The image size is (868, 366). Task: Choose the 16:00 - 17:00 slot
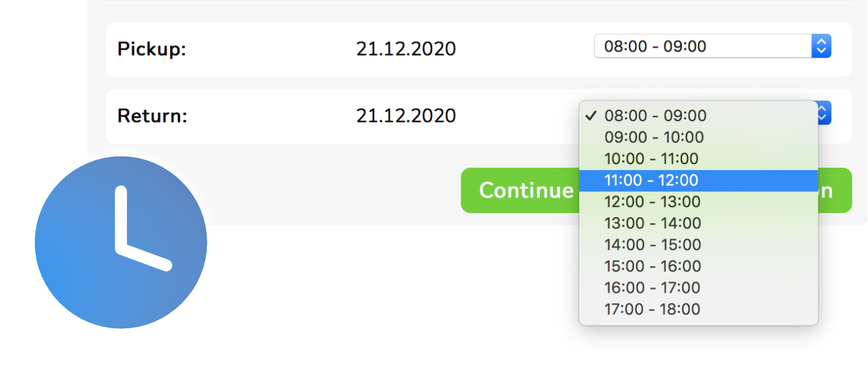tap(699, 287)
